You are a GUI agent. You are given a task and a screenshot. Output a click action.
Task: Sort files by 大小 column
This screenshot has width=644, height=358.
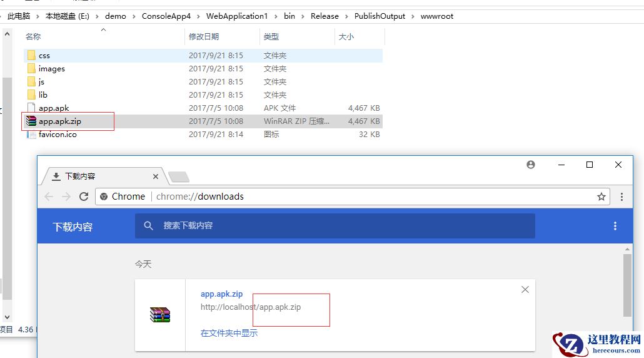pyautogui.click(x=346, y=36)
